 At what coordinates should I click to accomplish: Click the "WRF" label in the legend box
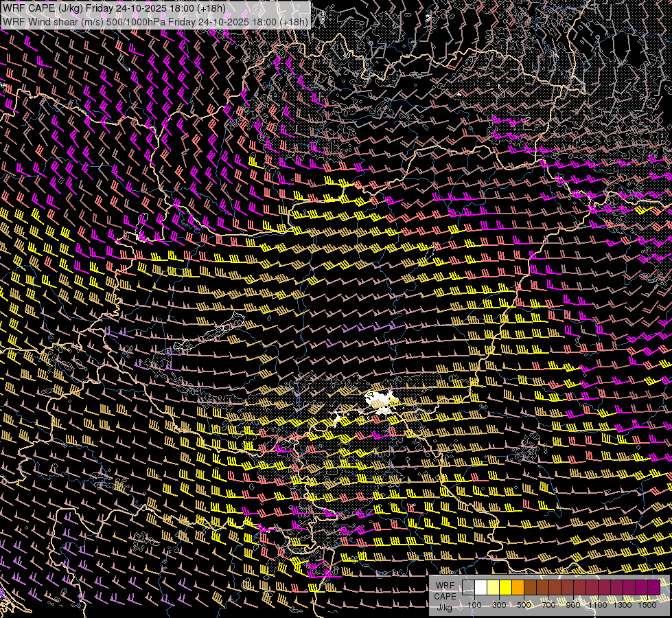pos(445,585)
